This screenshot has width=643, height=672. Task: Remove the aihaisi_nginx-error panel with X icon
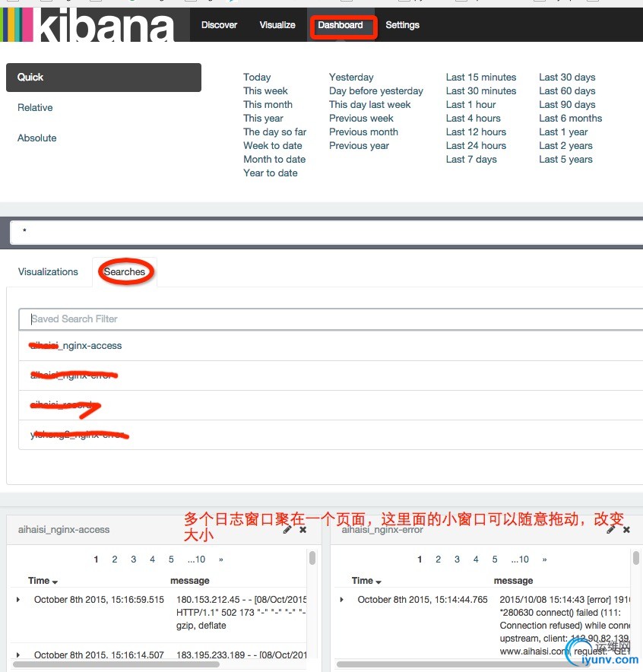(x=626, y=530)
